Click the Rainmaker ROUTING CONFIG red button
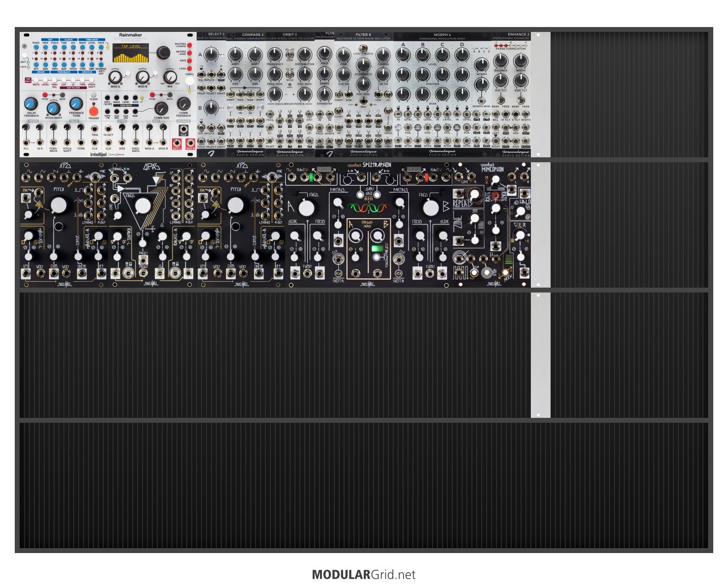The height and width of the screenshot is (585, 728). coord(190,45)
